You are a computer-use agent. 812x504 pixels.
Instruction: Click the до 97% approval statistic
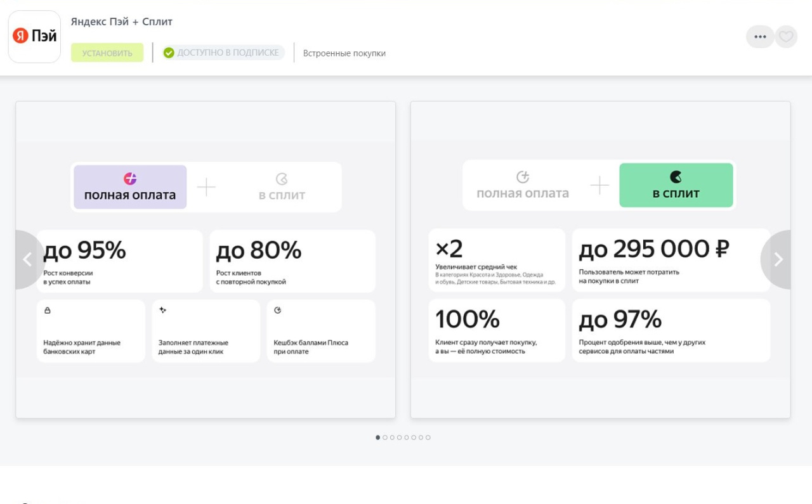click(x=620, y=320)
